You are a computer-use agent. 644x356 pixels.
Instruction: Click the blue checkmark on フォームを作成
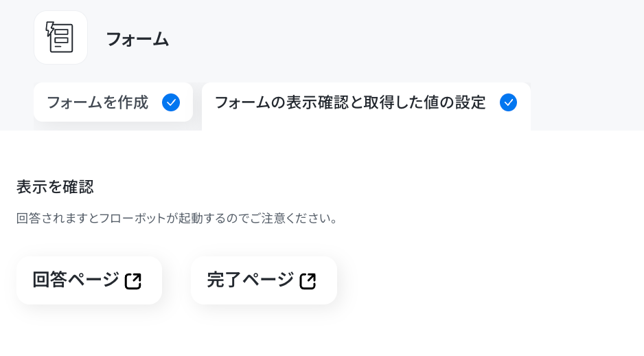click(x=171, y=102)
